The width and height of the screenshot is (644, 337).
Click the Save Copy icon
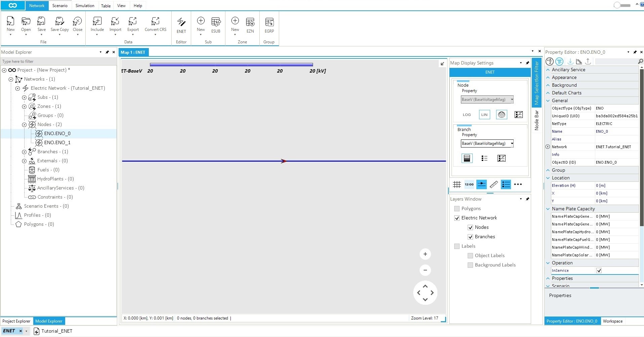click(x=59, y=22)
